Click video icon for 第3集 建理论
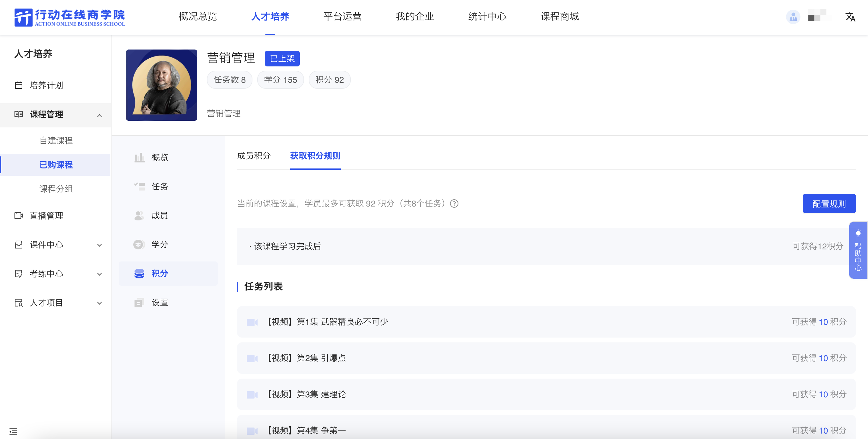This screenshot has width=868, height=439. 252,394
